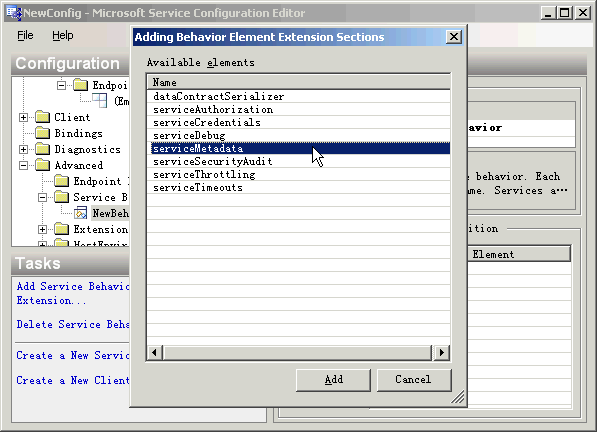The height and width of the screenshot is (432, 597).
Task: Select the Bindings folder icon
Action: coord(43,133)
